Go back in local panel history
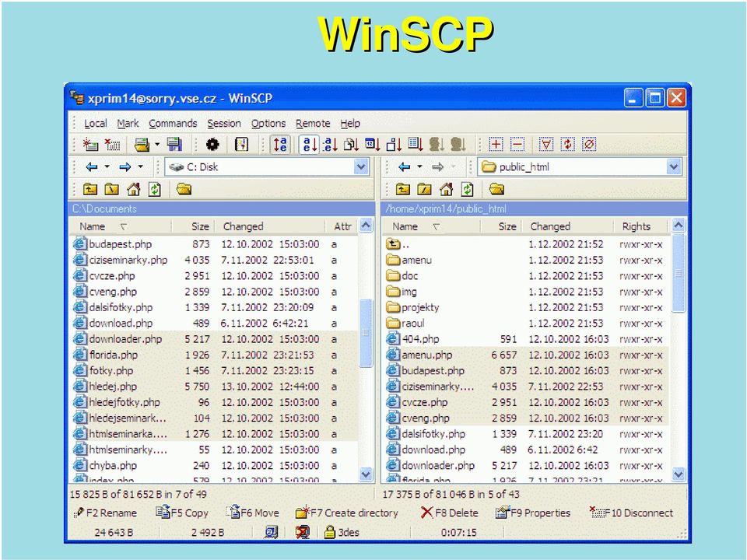Viewport: 747px width, 560px height. point(92,166)
